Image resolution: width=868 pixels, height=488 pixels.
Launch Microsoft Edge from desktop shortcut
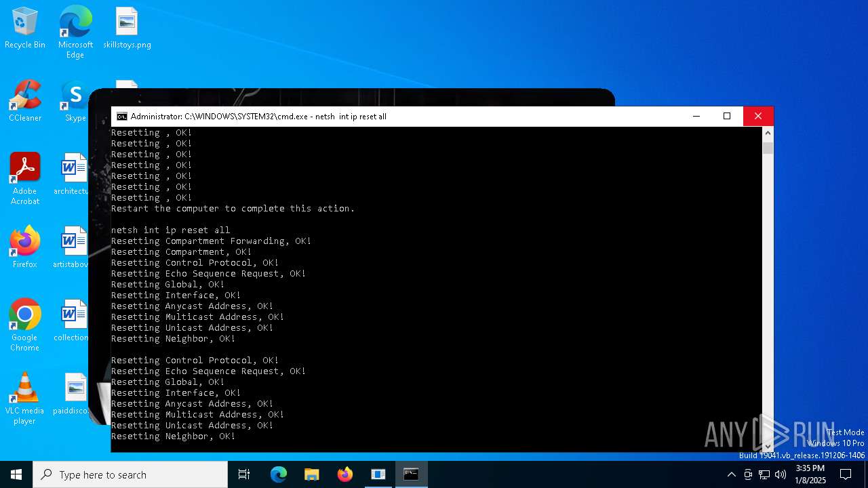(x=75, y=33)
